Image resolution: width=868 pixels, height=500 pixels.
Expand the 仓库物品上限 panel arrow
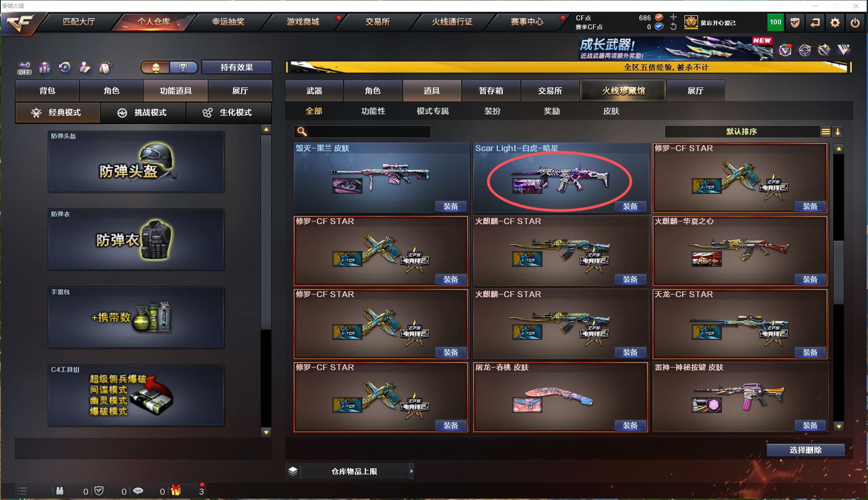(x=411, y=471)
